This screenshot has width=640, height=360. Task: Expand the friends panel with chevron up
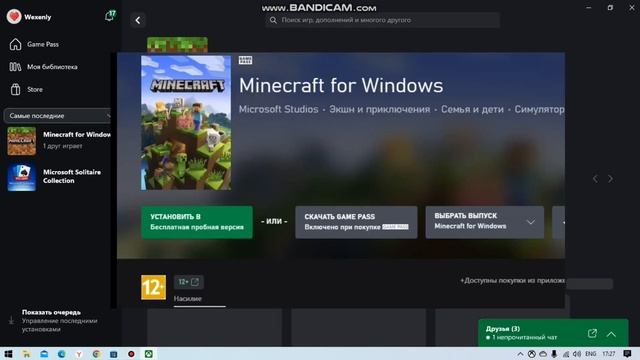pos(611,334)
